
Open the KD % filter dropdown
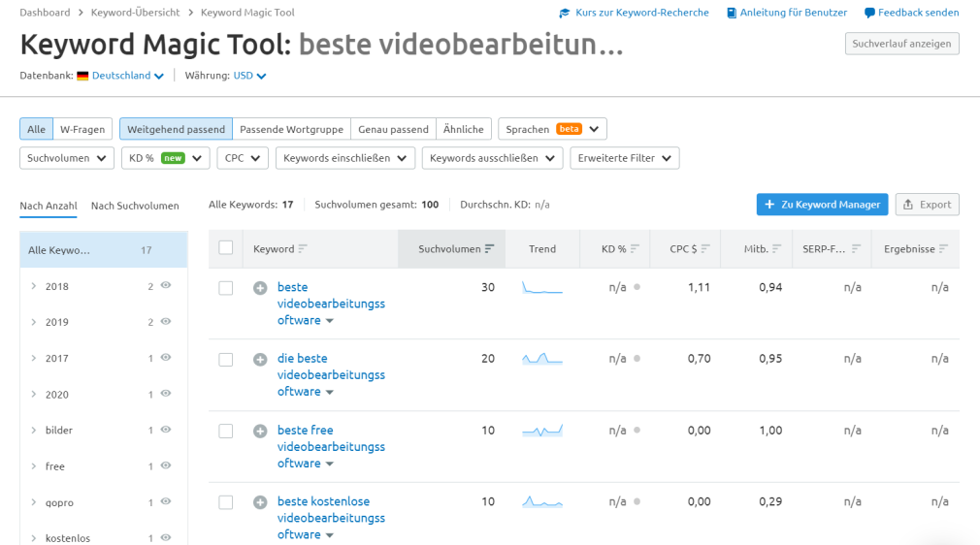point(166,158)
